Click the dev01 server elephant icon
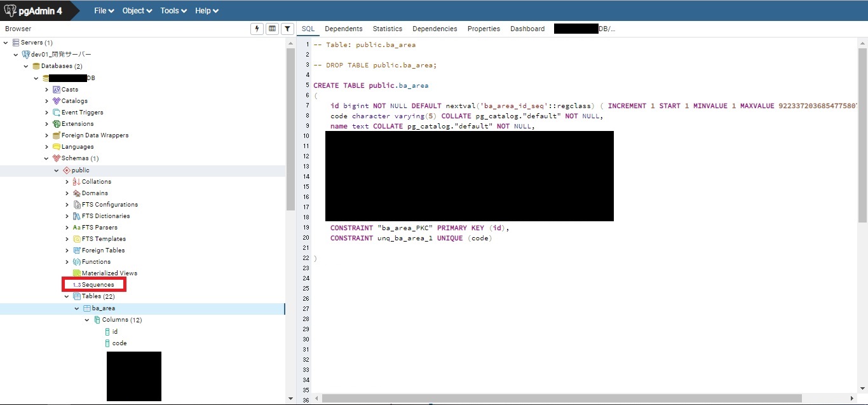The height and width of the screenshot is (405, 868). [26, 55]
